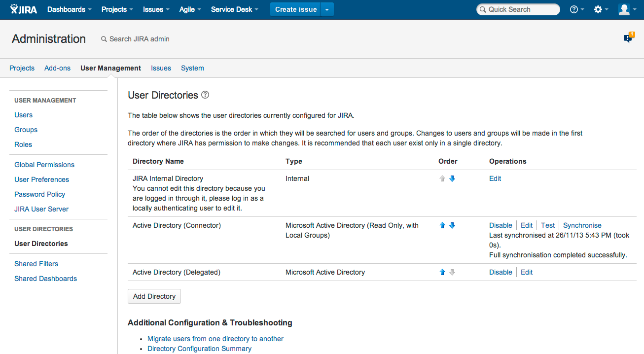The image size is (644, 354).
Task: Click the 'Active Directory (Delegated)' name cell
Action: (x=177, y=272)
